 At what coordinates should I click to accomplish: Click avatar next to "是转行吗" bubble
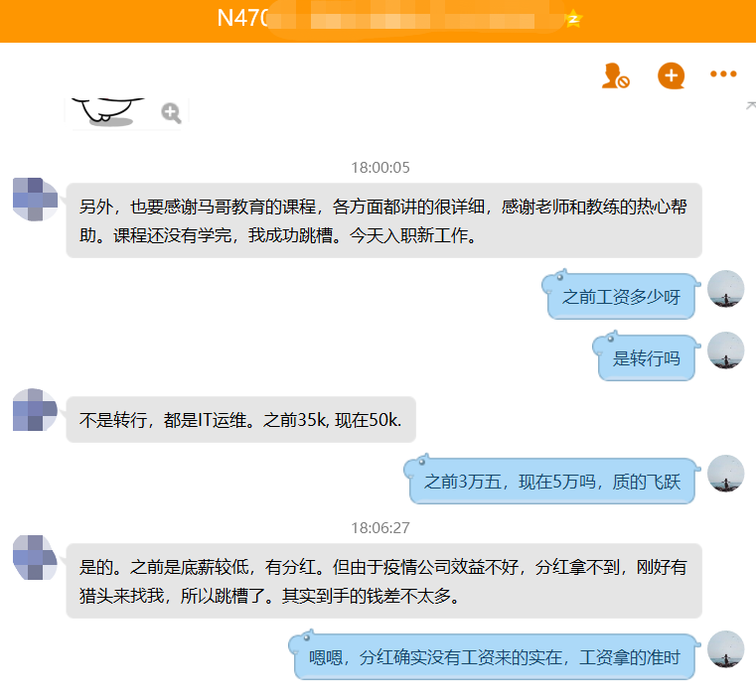click(x=726, y=350)
